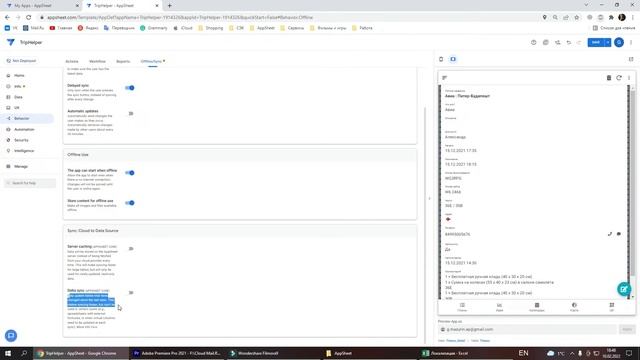Switch to the Reports tab
This screenshot has height=360, width=640.
click(x=123, y=61)
